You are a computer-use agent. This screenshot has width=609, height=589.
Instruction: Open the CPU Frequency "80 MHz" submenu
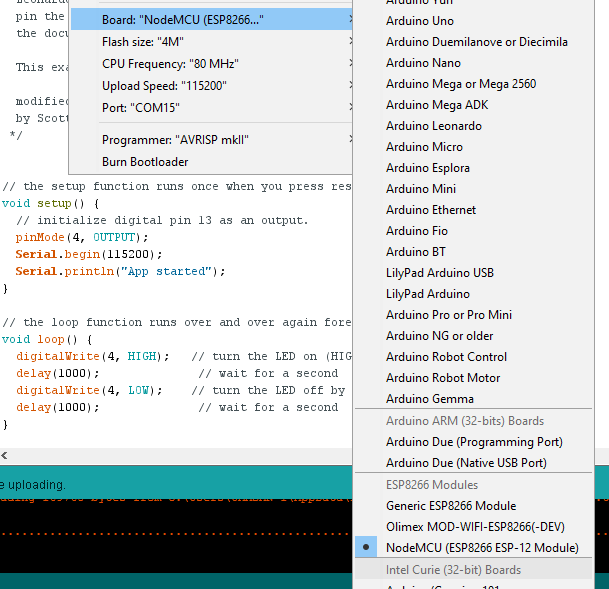click(x=212, y=63)
